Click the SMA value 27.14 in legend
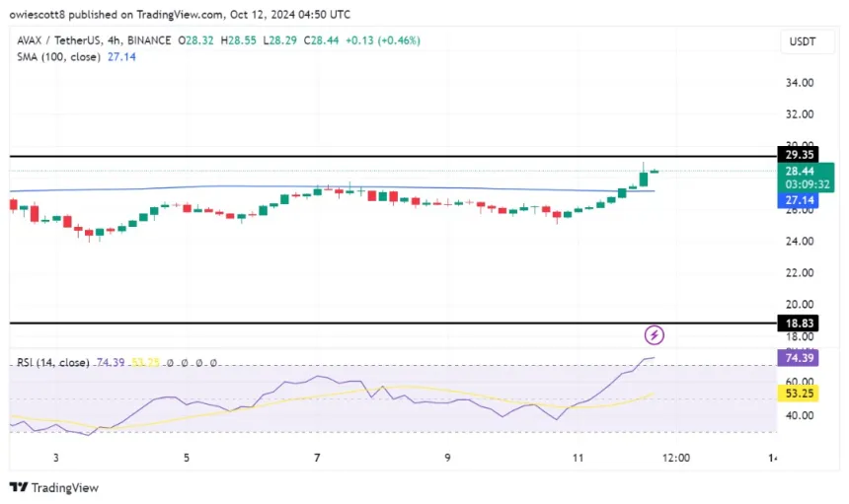The width and height of the screenshot is (849, 504). (x=123, y=58)
